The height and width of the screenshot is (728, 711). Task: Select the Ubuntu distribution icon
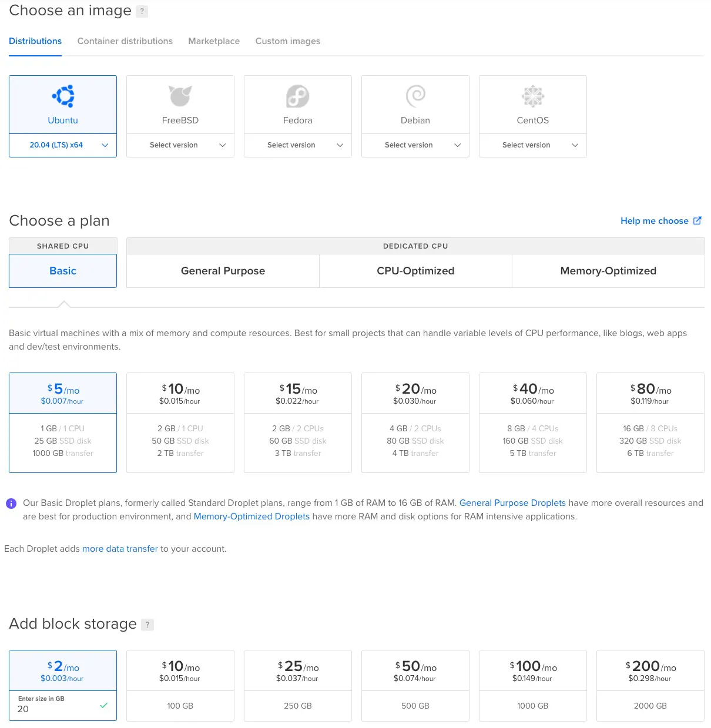point(63,96)
